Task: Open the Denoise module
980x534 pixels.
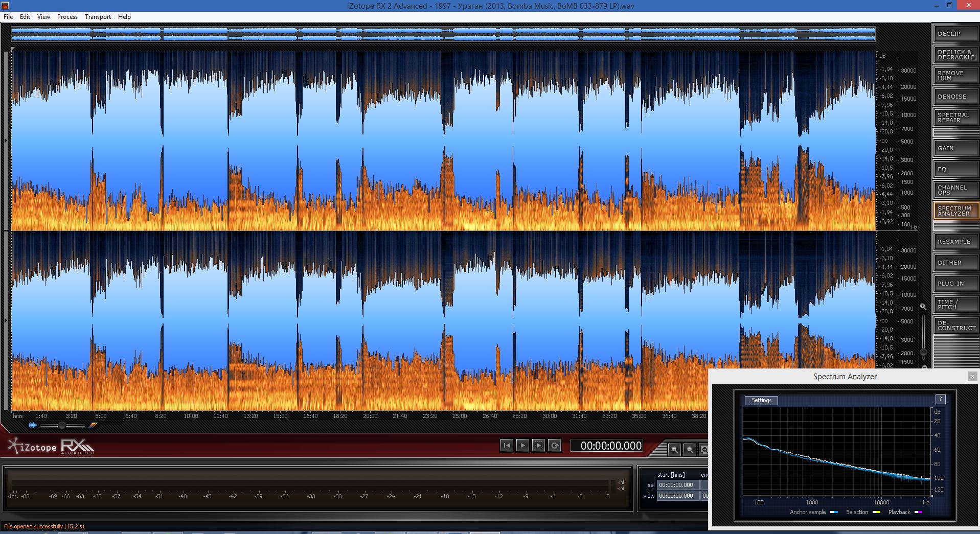Action: [955, 97]
